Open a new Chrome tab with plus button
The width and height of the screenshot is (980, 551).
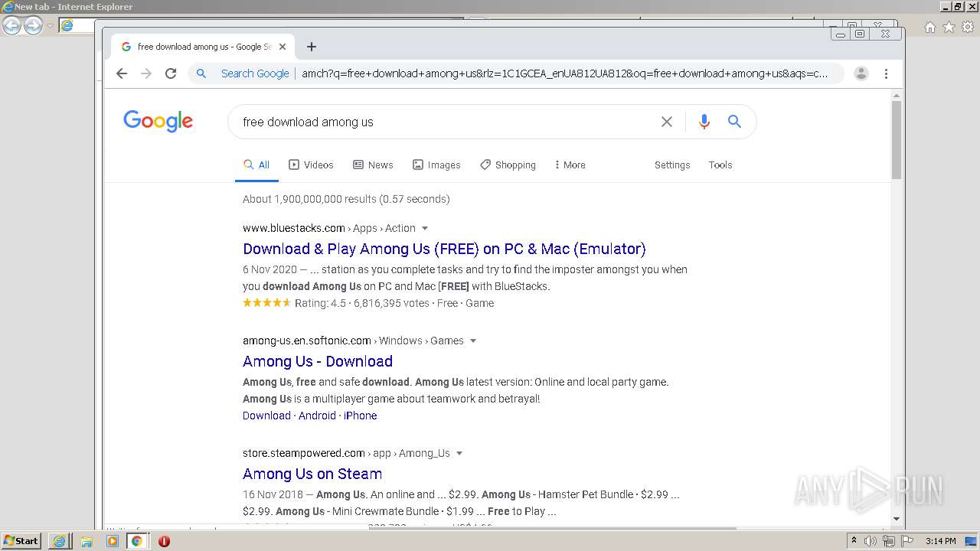click(311, 47)
